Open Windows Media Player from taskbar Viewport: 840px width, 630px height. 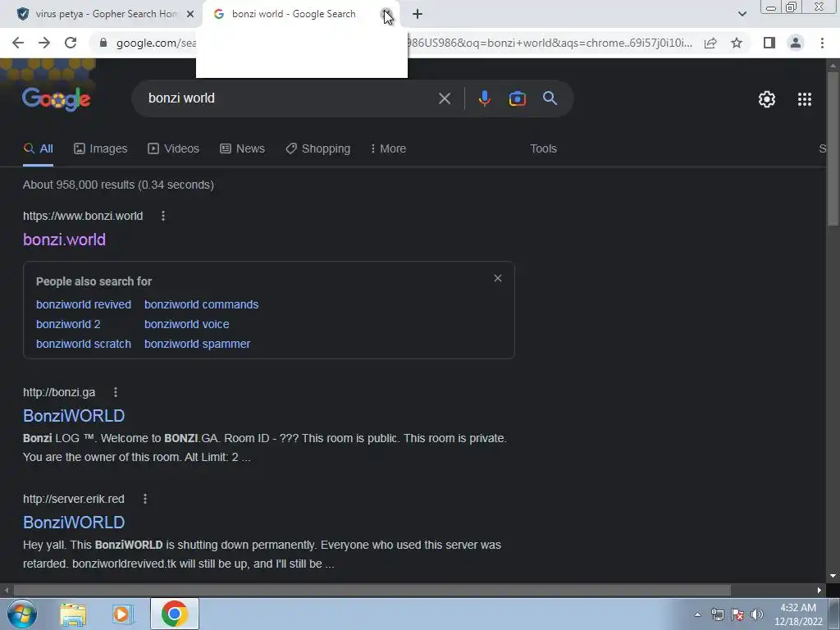pos(122,614)
